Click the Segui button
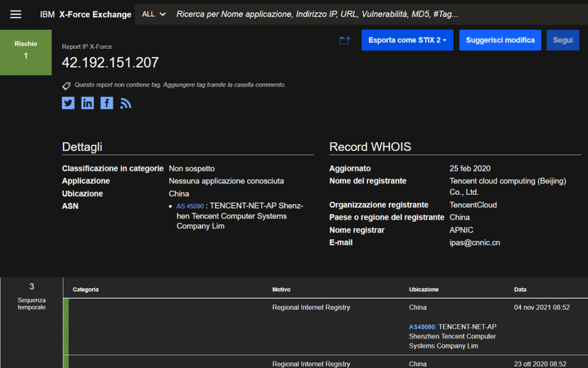588x368 pixels. (x=563, y=40)
